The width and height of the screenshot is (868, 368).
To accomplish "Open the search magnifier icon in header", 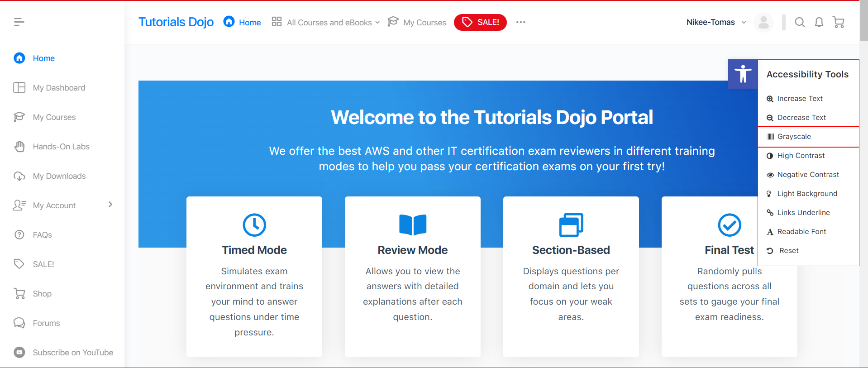I will point(800,22).
